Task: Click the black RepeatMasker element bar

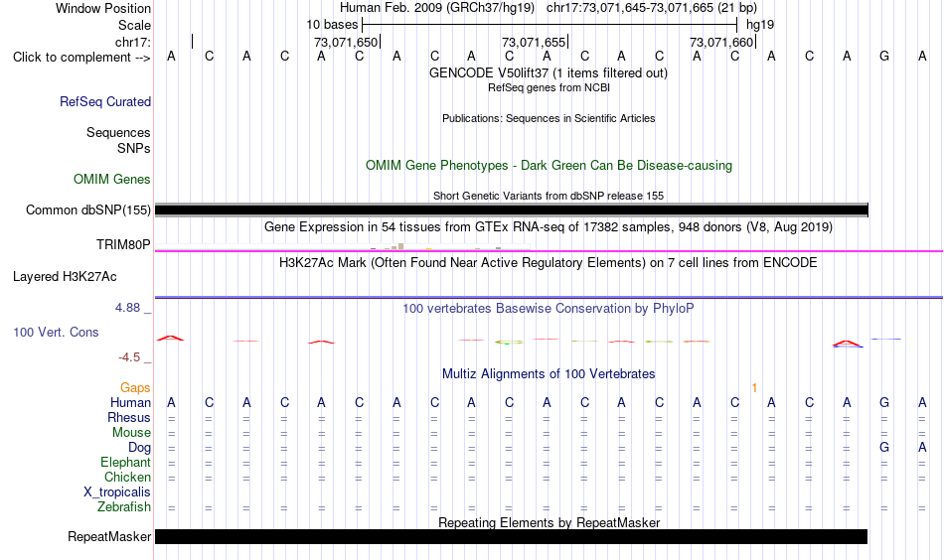Action: pos(511,536)
